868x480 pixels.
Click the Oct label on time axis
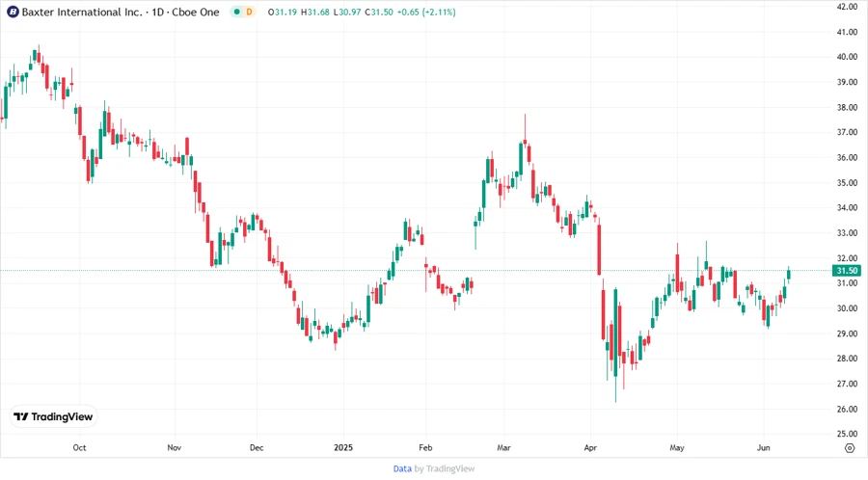(x=79, y=447)
